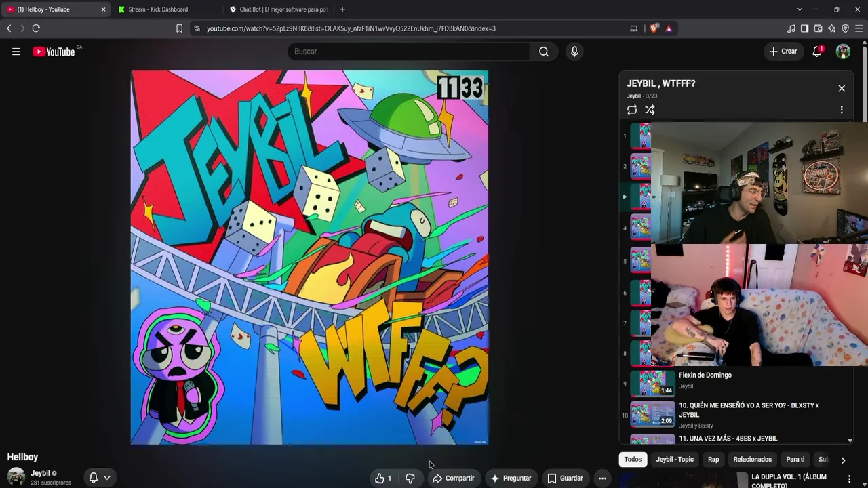Open Leo AI sparkle icon
The image size is (868, 488).
(x=831, y=28)
